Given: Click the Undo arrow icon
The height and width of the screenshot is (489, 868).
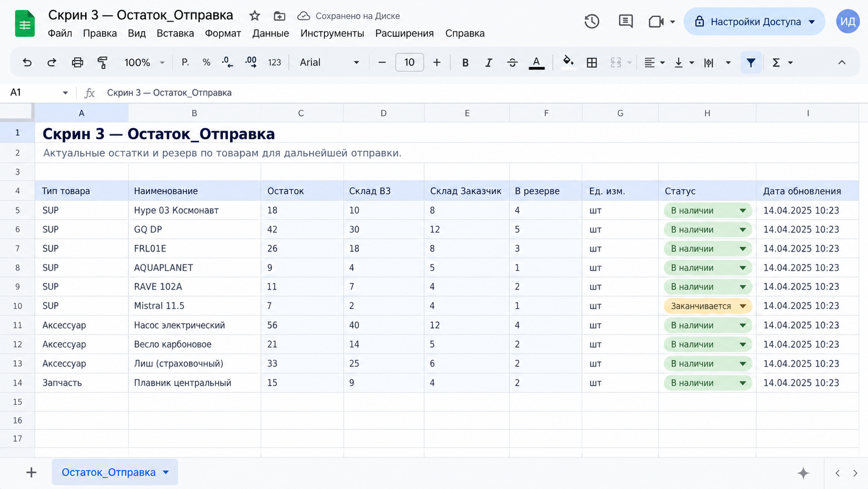Looking at the screenshot, I should click(27, 62).
